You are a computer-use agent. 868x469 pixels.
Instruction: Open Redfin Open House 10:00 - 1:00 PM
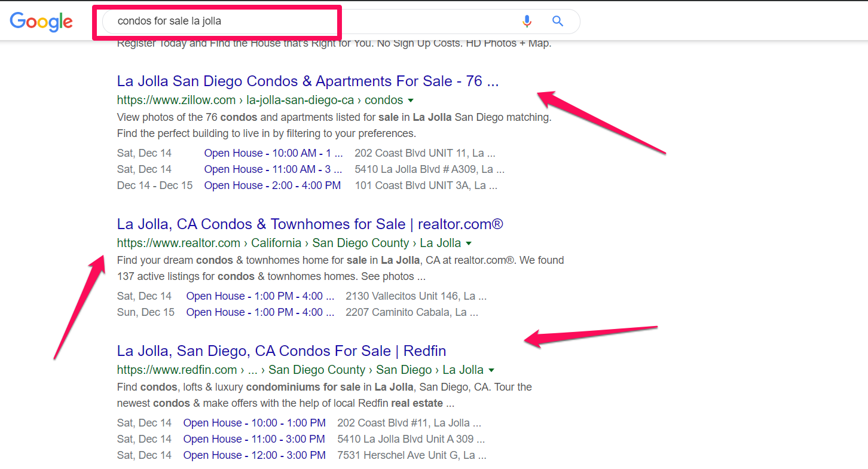[x=255, y=423]
